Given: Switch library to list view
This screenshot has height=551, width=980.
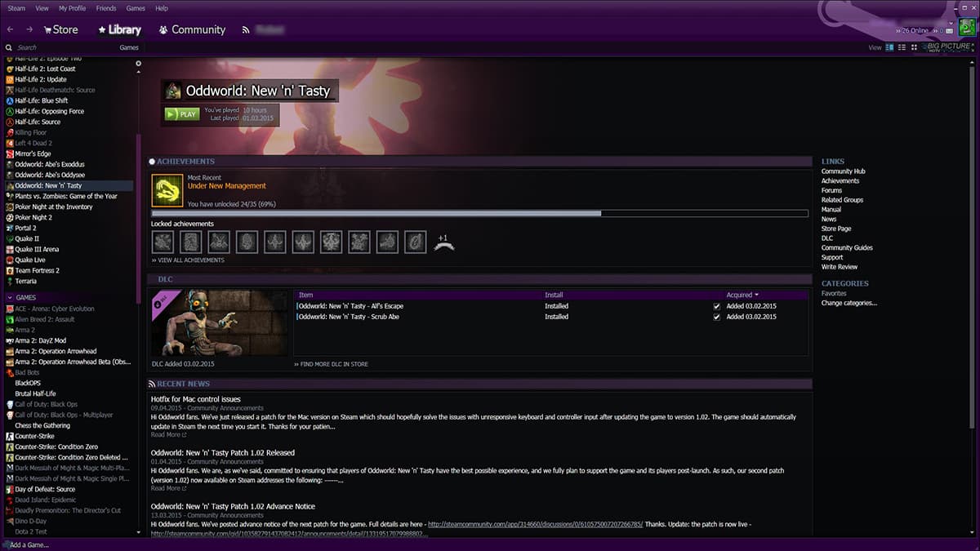Looking at the screenshot, I should (901, 47).
